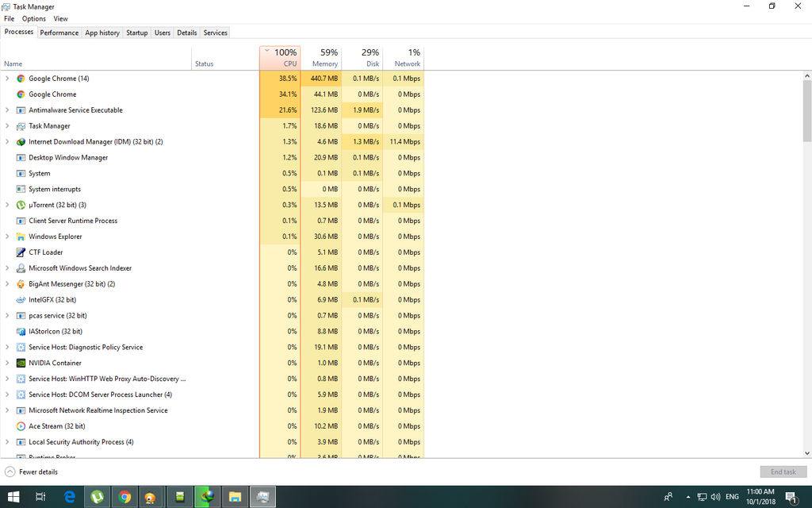Switch to the App history tab
Screen dimensions: 812x508
pyautogui.click(x=102, y=33)
